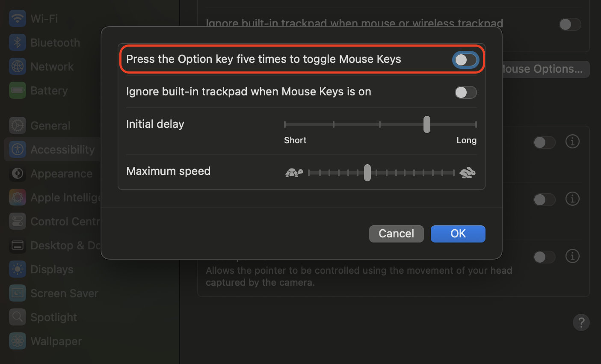Click the Displays icon in the sidebar
The width and height of the screenshot is (601, 364).
(17, 269)
